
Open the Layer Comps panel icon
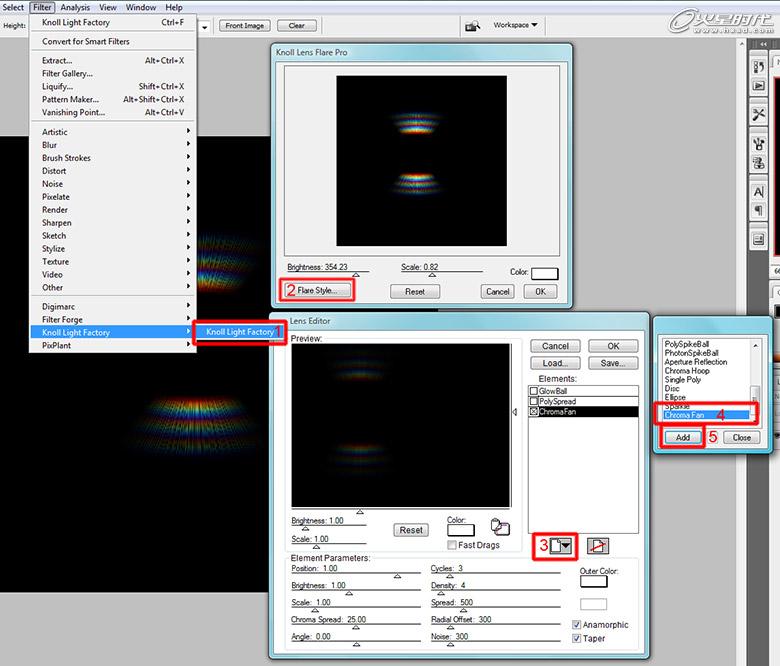point(759,240)
